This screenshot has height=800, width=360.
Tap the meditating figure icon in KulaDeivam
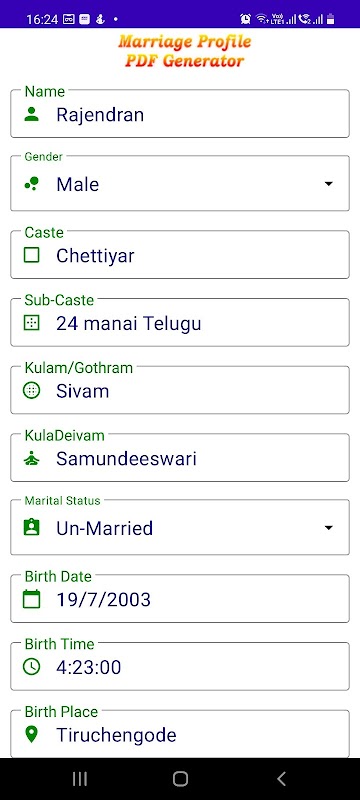32,459
